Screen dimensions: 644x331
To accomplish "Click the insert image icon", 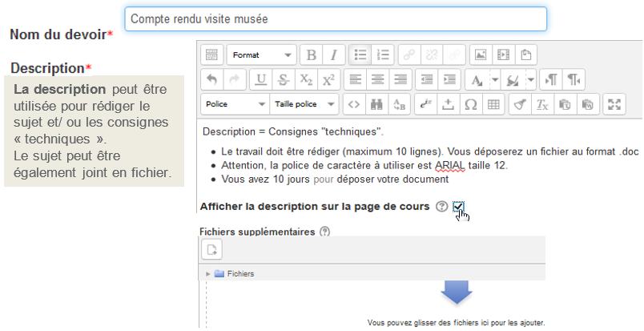I will click(481, 55).
